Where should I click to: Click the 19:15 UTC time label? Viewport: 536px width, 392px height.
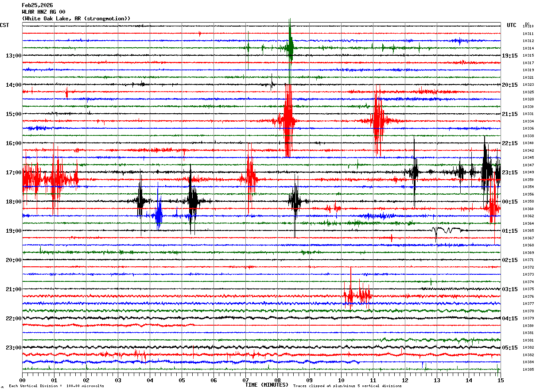coord(510,56)
